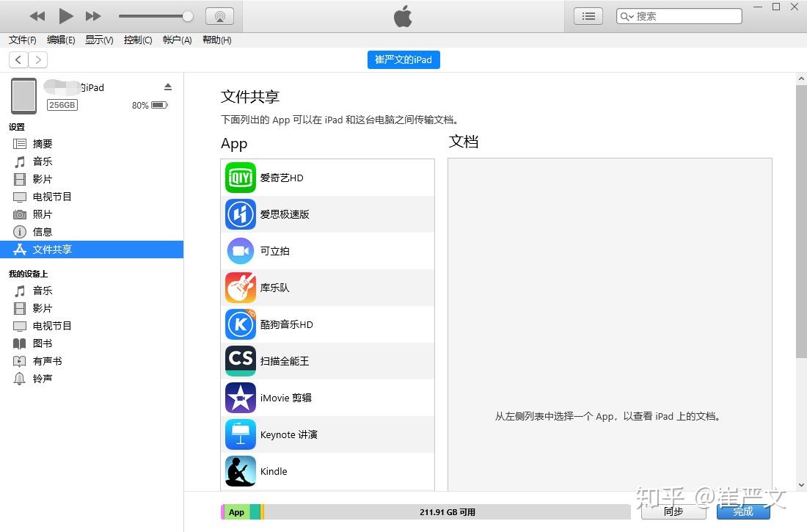The height and width of the screenshot is (532, 807).
Task: Select the iMovie 剪辑 text label
Action: [285, 398]
